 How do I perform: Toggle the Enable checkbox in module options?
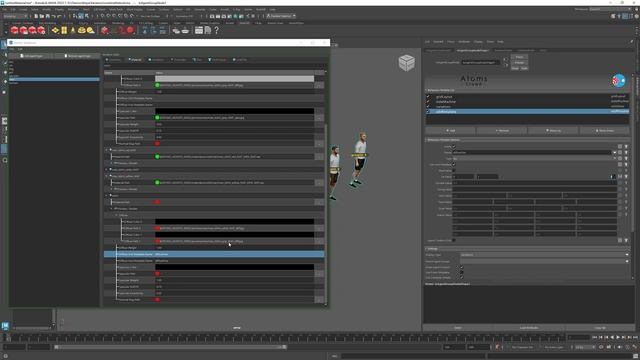(x=454, y=146)
